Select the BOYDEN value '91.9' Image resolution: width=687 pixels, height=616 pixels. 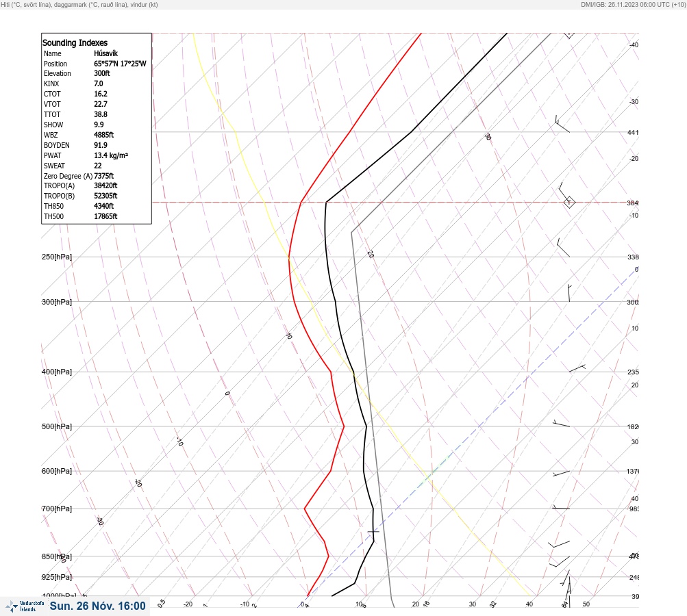pos(101,145)
